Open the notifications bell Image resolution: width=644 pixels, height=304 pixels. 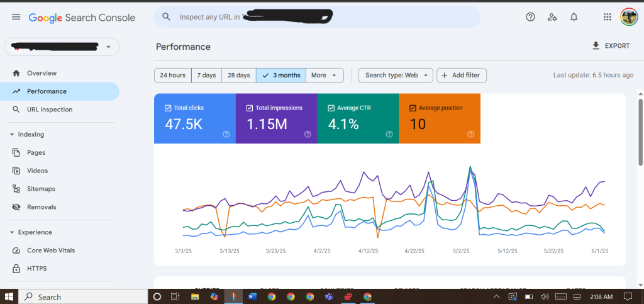click(x=574, y=17)
